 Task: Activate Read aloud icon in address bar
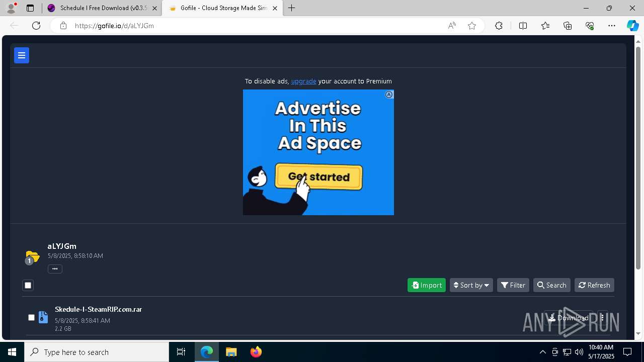[x=452, y=26]
